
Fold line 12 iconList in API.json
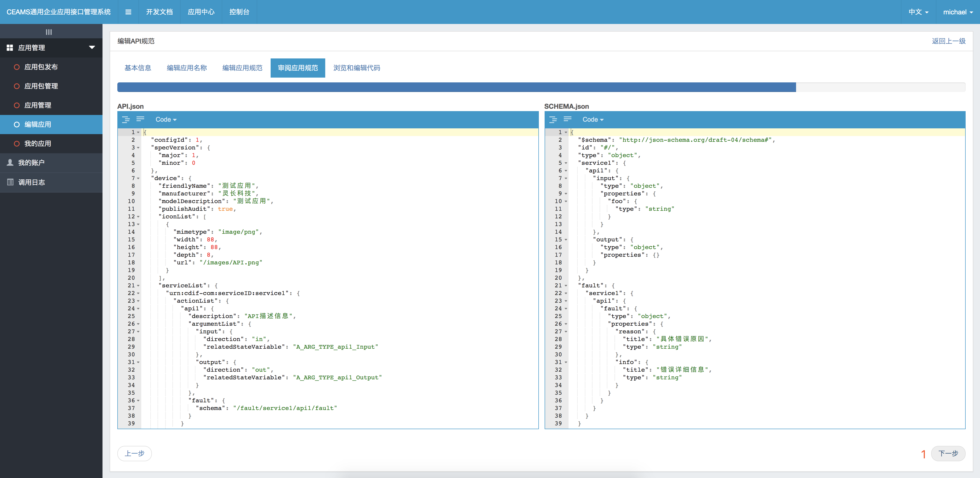point(138,217)
